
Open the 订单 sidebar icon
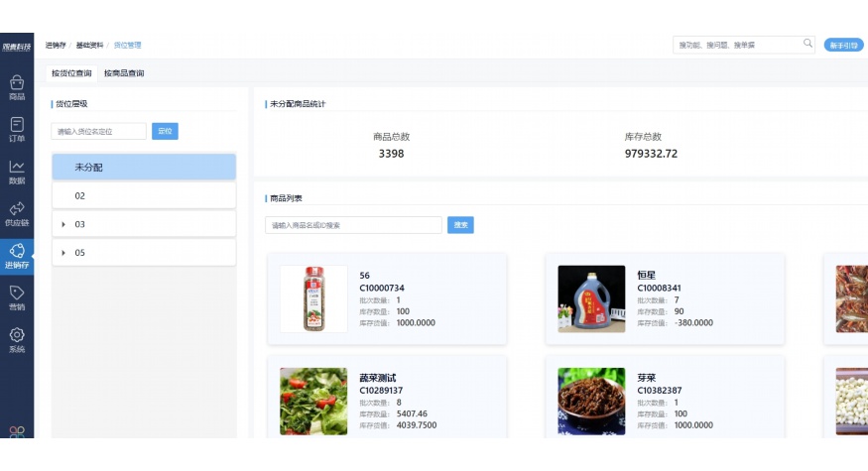pyautogui.click(x=17, y=130)
